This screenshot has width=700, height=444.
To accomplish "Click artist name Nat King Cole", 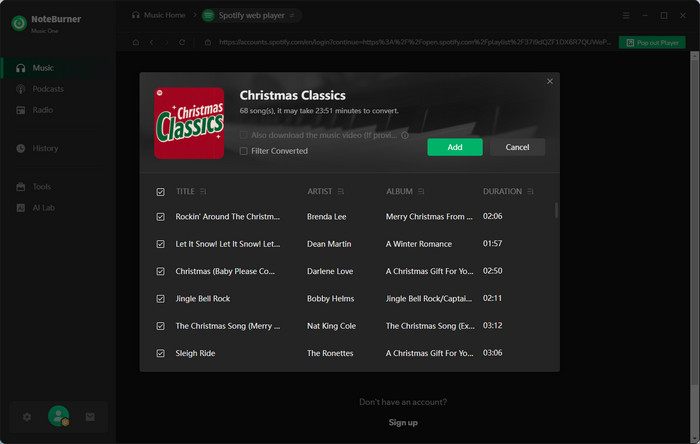I will tap(331, 326).
